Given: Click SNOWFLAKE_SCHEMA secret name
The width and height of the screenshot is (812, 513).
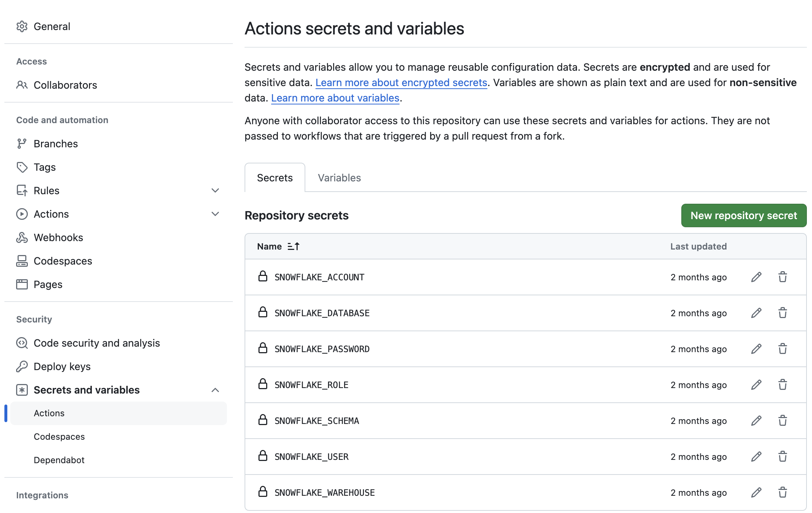Looking at the screenshot, I should point(317,421).
